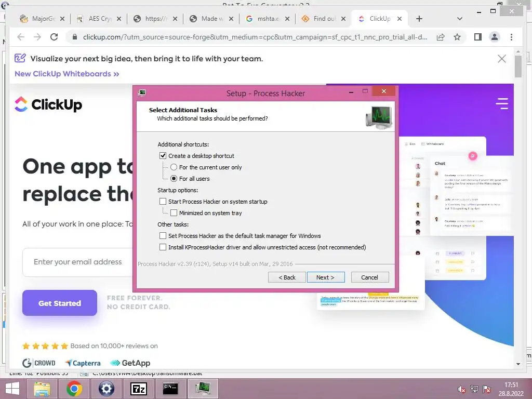Click the GetApp logo

[x=130, y=363]
